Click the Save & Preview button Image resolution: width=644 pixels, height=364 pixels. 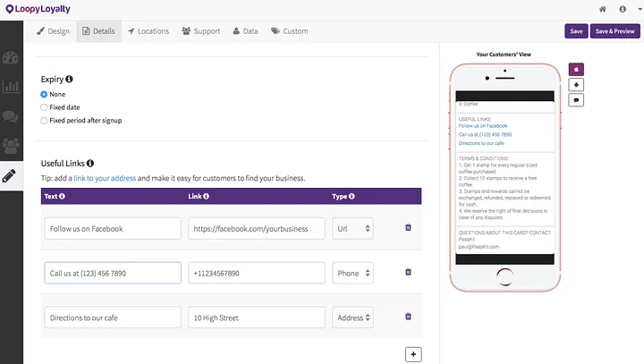click(614, 31)
